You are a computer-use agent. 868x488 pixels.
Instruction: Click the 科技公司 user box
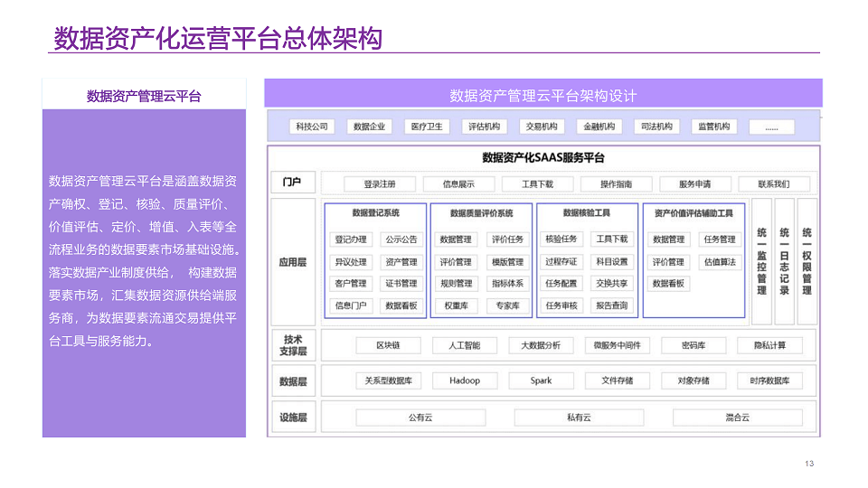(x=311, y=127)
